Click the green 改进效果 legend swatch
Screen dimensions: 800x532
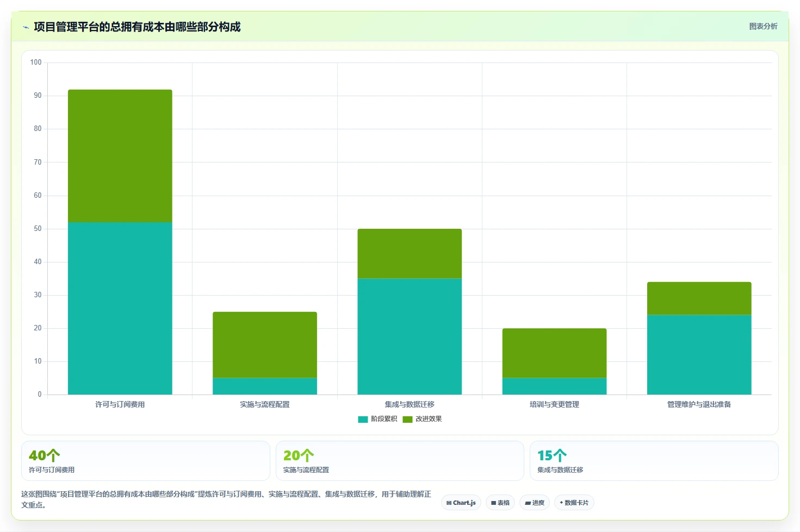[x=407, y=419]
